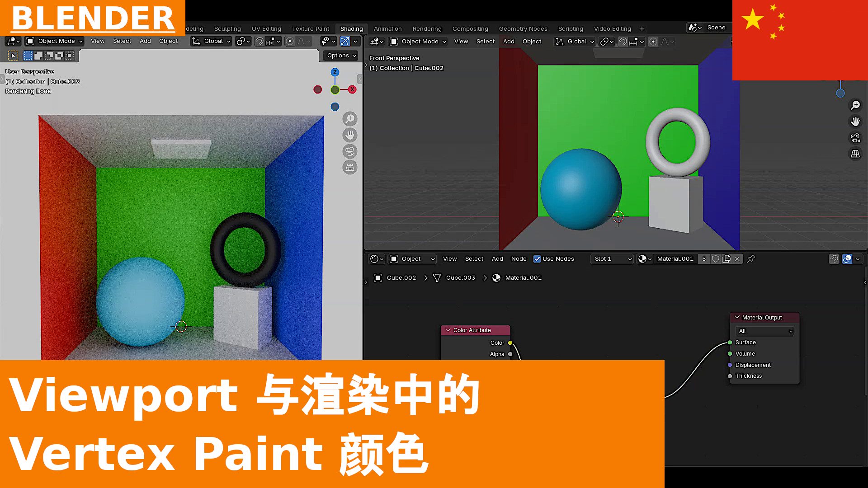Toggle camera view icon in right viewport
Viewport: 868px width, 488px height.
coord(855,138)
